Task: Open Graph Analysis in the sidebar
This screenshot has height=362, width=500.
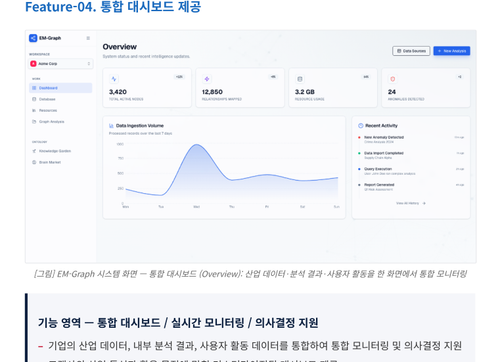Action: click(x=61, y=122)
